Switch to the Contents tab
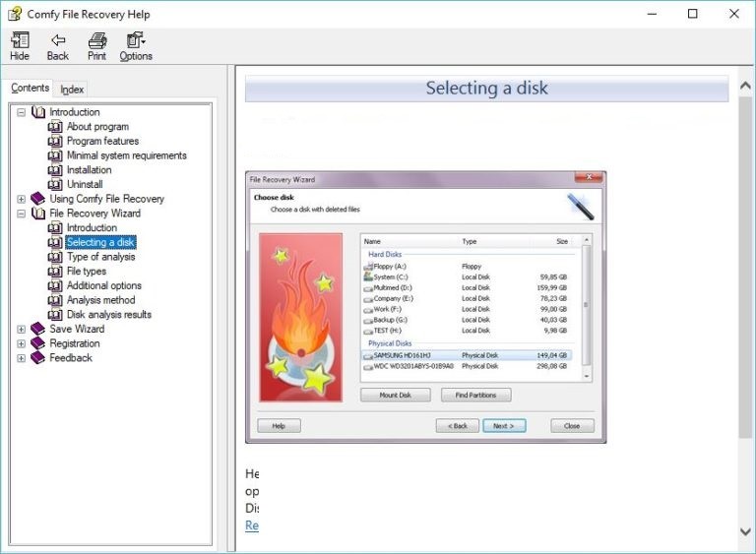 [x=30, y=88]
